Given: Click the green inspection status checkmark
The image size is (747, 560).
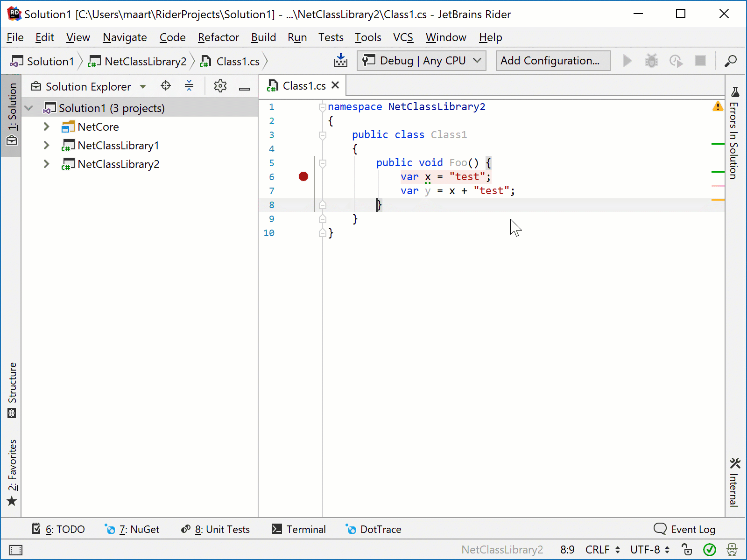Looking at the screenshot, I should point(710,550).
